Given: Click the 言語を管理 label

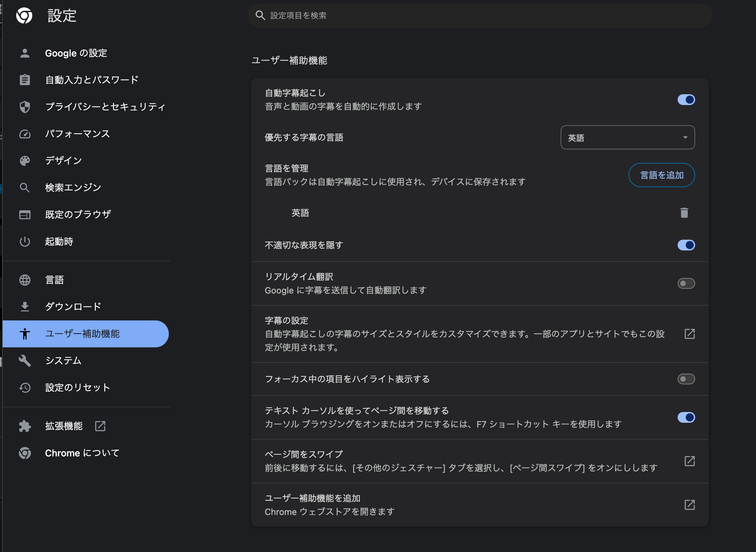Looking at the screenshot, I should pos(287,168).
